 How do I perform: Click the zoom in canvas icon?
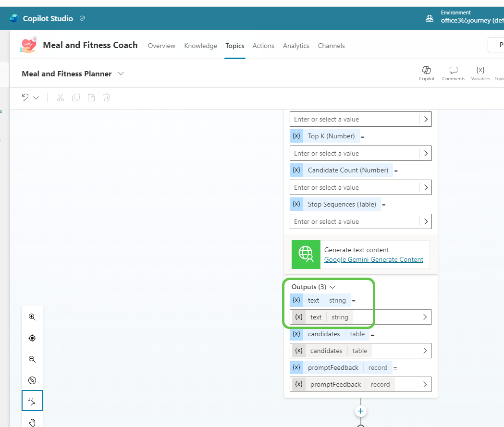[32, 317]
